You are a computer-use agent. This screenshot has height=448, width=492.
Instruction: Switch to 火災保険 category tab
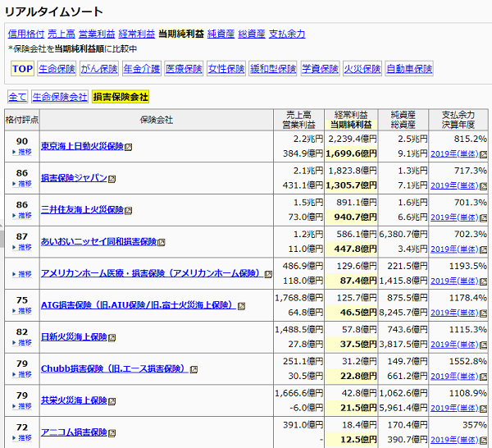click(x=362, y=68)
